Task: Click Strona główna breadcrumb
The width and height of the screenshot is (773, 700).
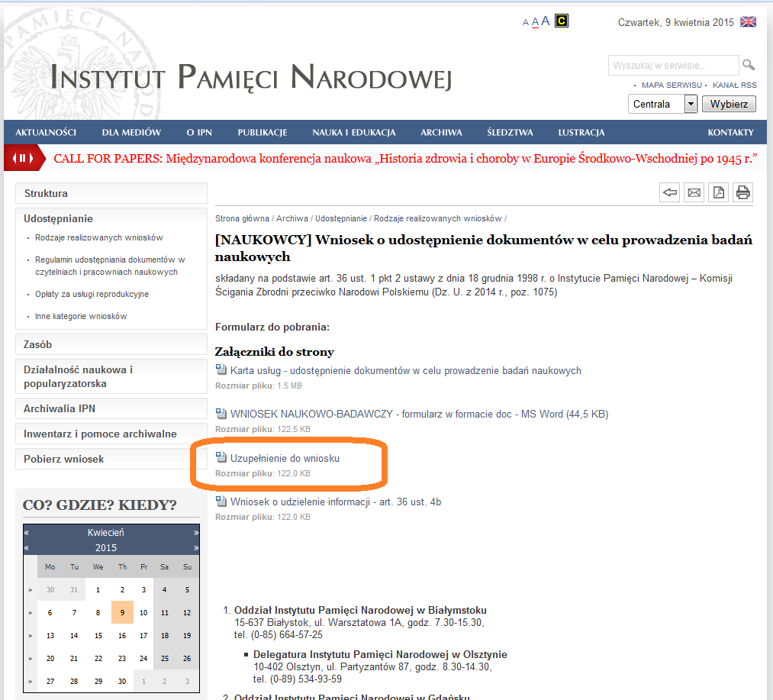Action: 242,218
